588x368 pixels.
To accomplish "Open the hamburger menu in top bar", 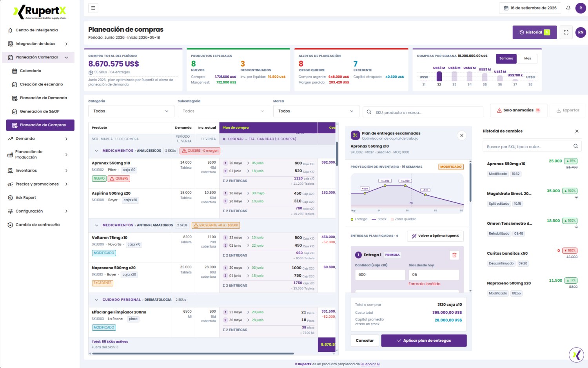I will point(93,8).
